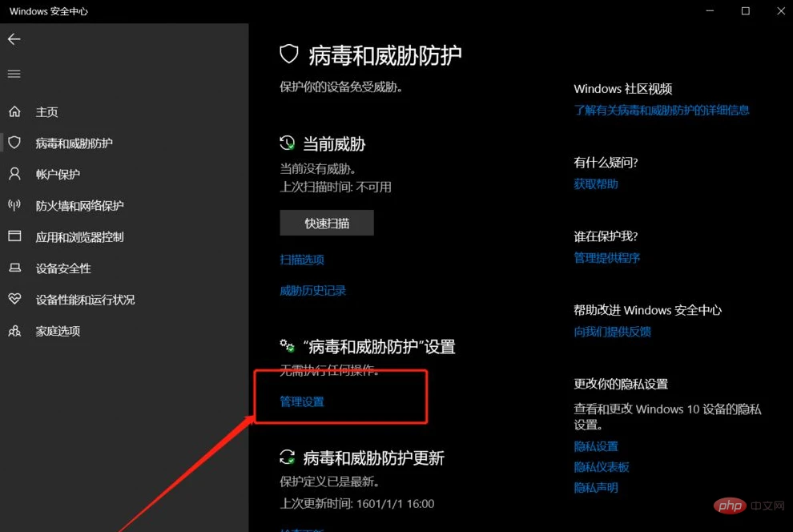Click the 获取帮助 link

[596, 183]
